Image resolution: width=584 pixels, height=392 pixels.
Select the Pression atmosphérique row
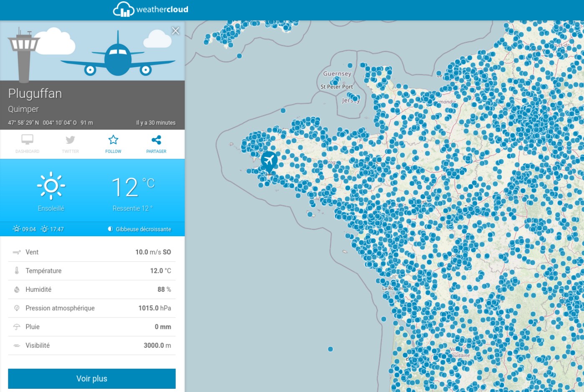[92, 308]
